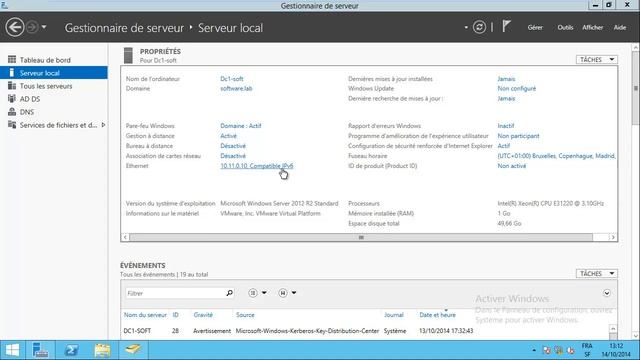The image size is (640, 360).
Task: Click the Services de fichiers icon
Action: [12, 125]
